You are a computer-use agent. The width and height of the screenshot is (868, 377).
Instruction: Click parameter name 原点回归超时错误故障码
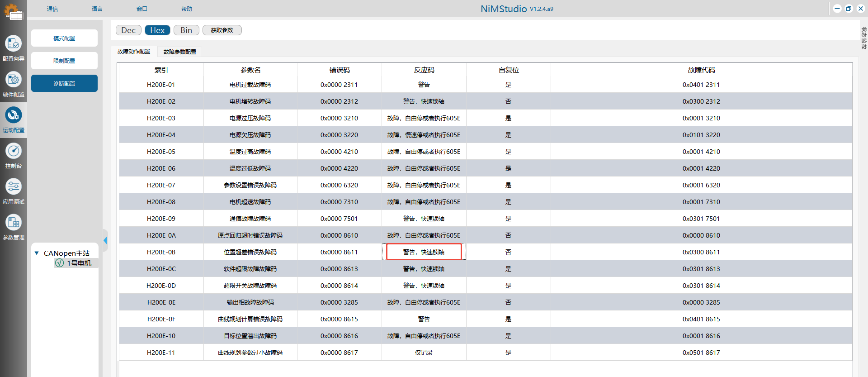250,235
